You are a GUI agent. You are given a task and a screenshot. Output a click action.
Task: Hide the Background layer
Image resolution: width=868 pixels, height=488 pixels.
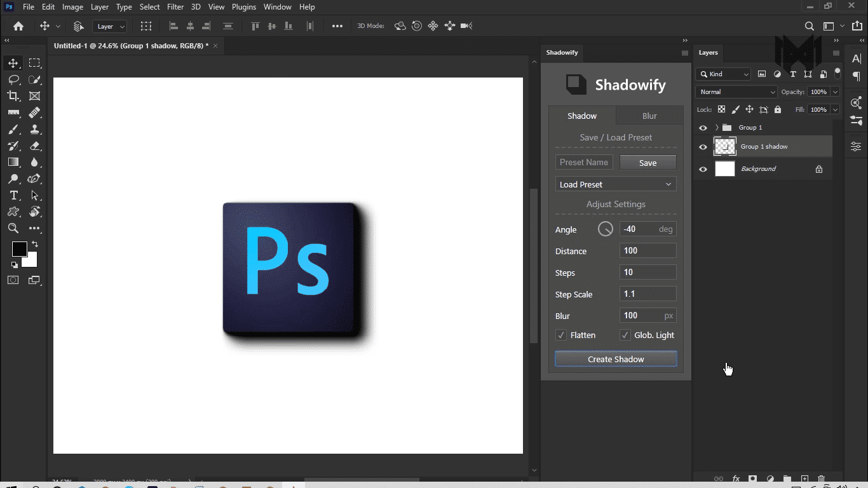coord(703,169)
